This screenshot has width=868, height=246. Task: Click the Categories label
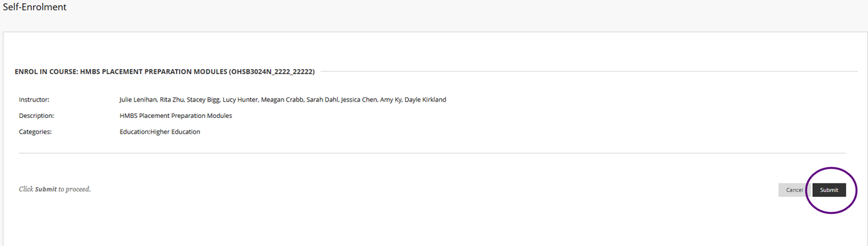point(35,132)
